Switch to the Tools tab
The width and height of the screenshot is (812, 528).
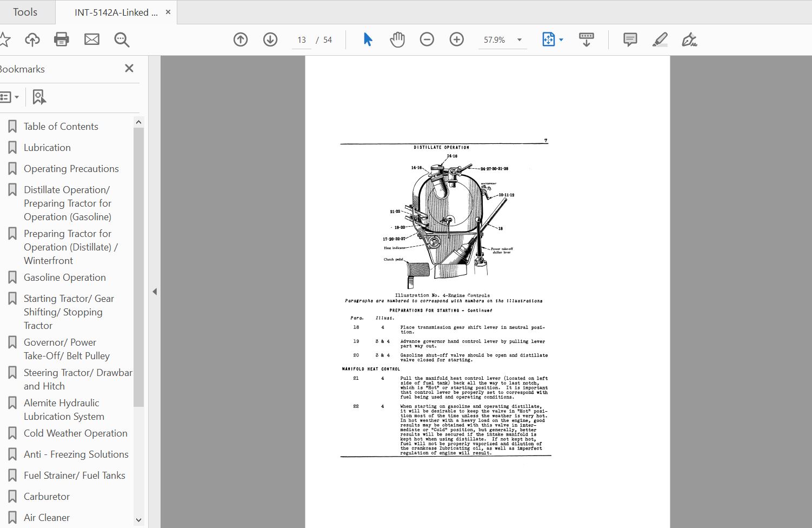coord(25,12)
